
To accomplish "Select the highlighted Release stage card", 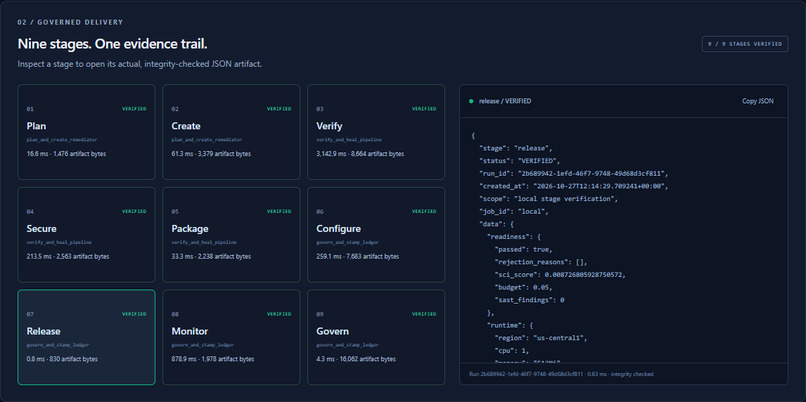I will coord(86,337).
